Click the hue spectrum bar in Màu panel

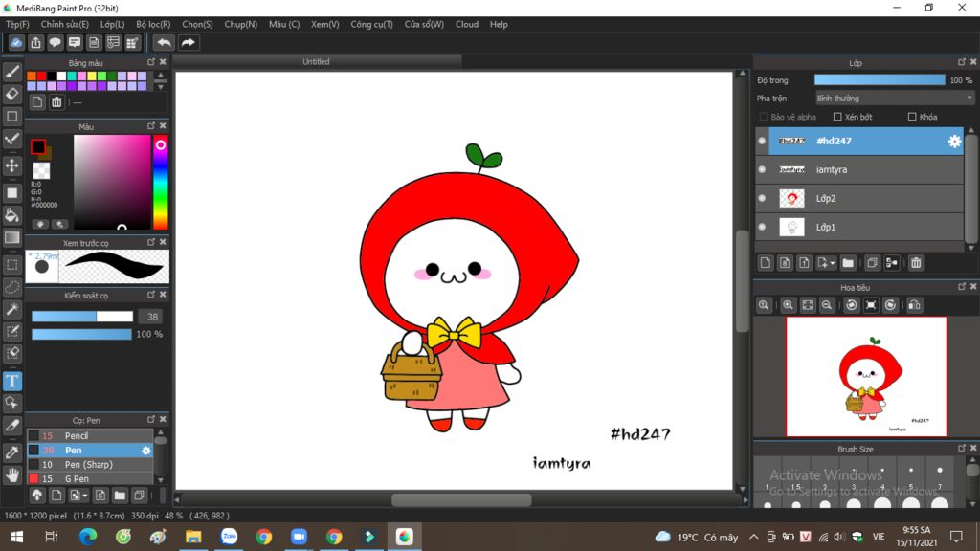[161, 182]
